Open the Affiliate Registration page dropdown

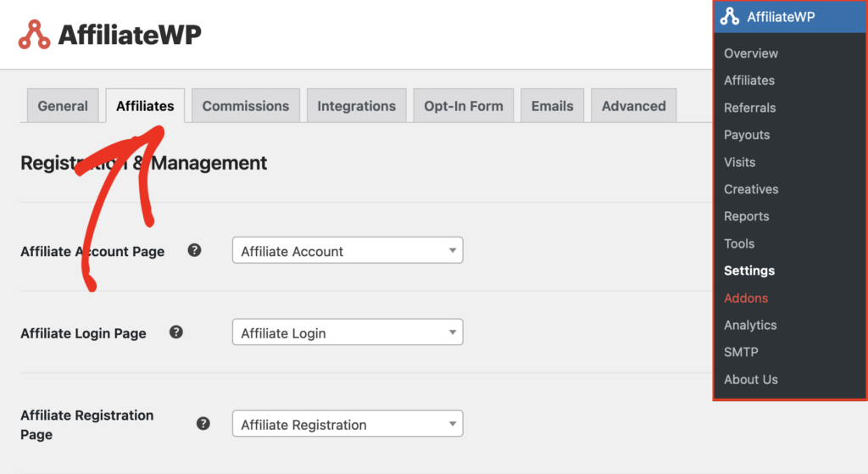point(348,424)
